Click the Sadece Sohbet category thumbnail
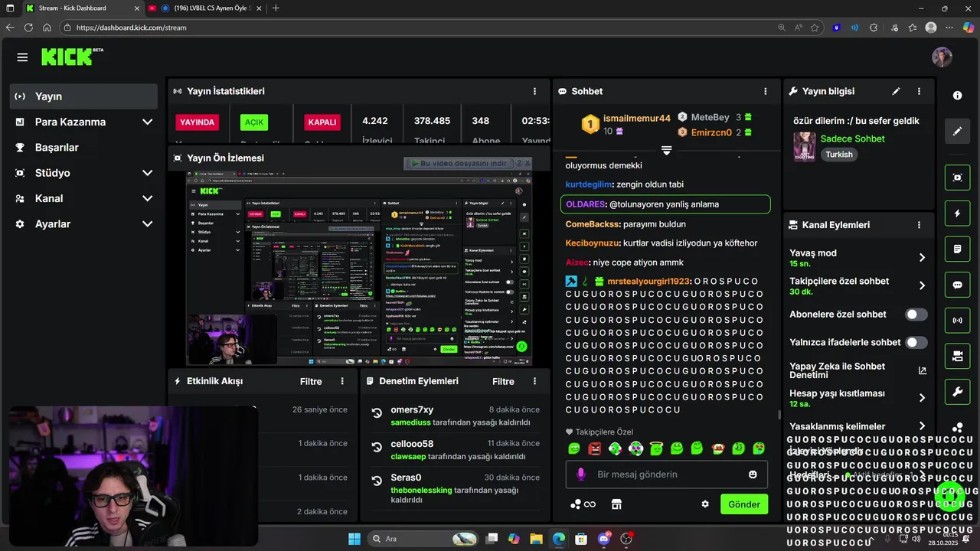Image resolution: width=980 pixels, height=551 pixels. [x=804, y=146]
